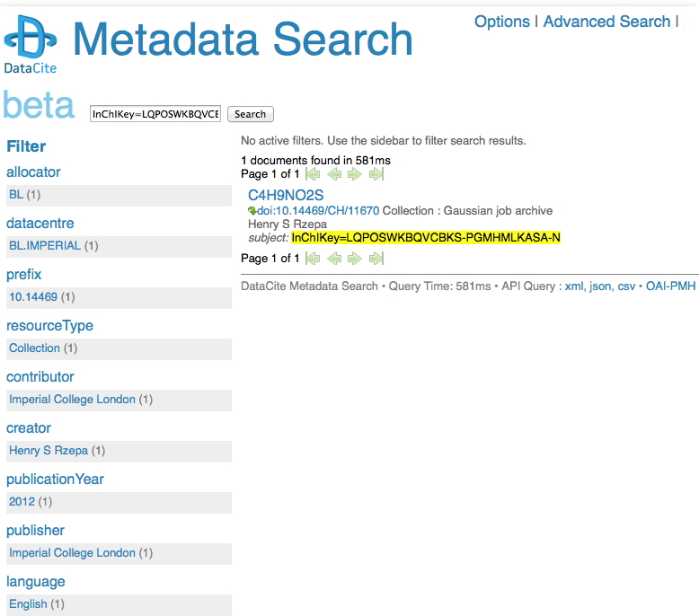Open the Options menu link
The width and height of the screenshot is (699, 616).
pyautogui.click(x=501, y=22)
